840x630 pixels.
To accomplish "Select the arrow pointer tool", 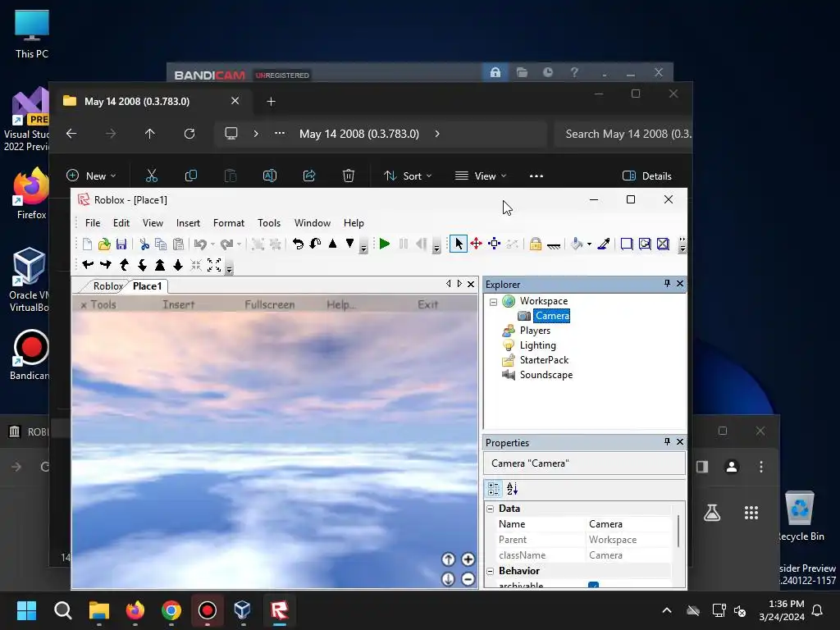I will pyautogui.click(x=459, y=244).
